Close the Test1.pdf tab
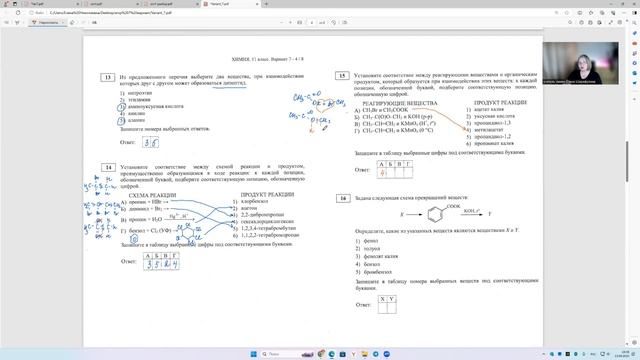 78,4
